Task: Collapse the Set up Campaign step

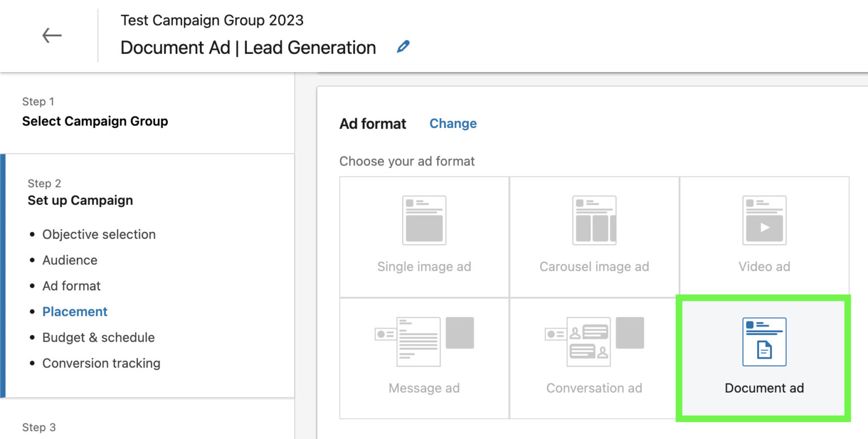Action: (x=80, y=200)
